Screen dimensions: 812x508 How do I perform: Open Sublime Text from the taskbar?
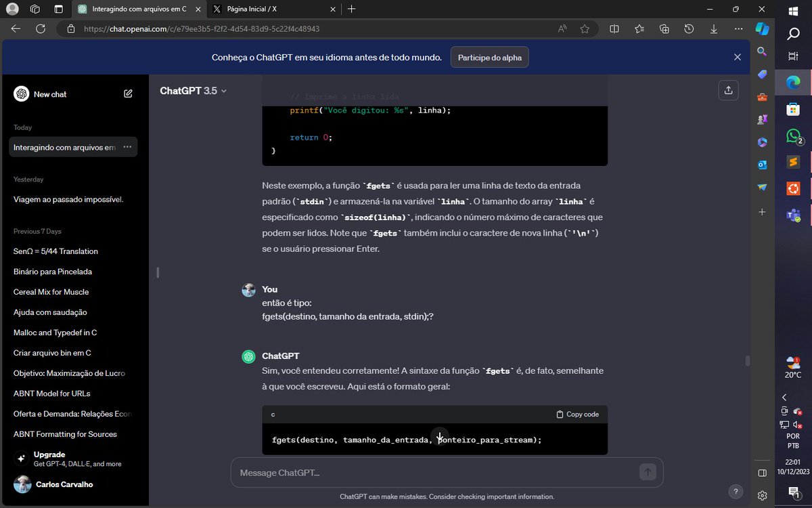pyautogui.click(x=793, y=162)
